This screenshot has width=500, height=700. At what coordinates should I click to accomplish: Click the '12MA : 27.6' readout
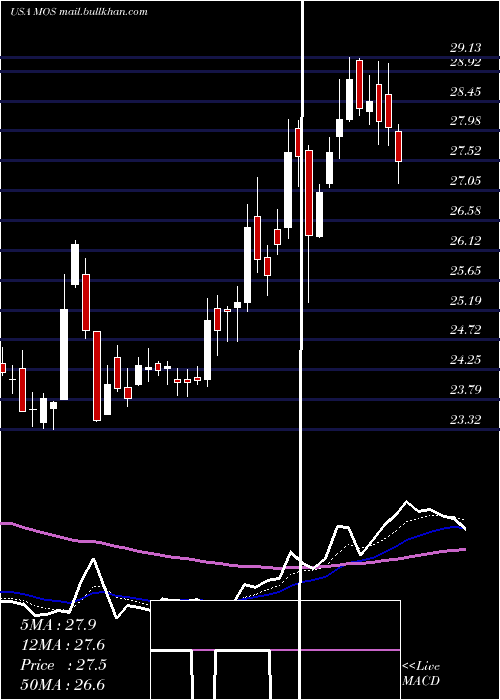pos(63,645)
